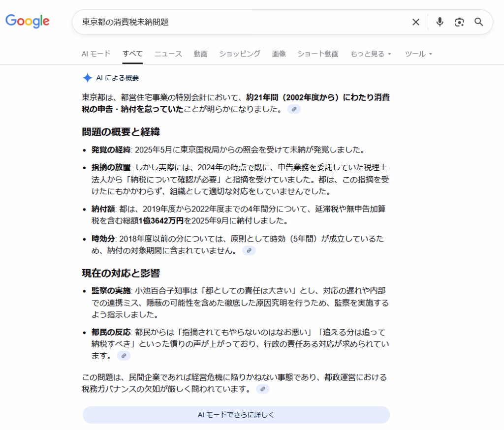The width and height of the screenshot is (504, 430).
Task: Select the ショート動画 tab
Action: (x=317, y=54)
